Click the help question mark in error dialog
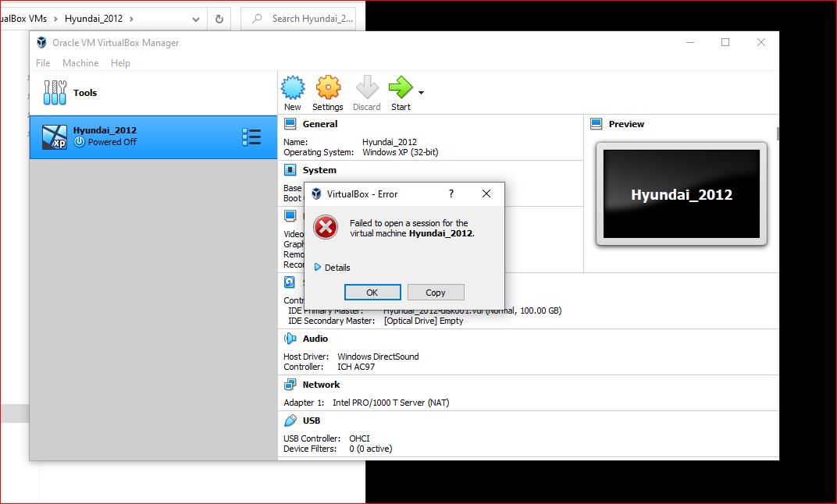The width and height of the screenshot is (837, 504). [x=451, y=193]
